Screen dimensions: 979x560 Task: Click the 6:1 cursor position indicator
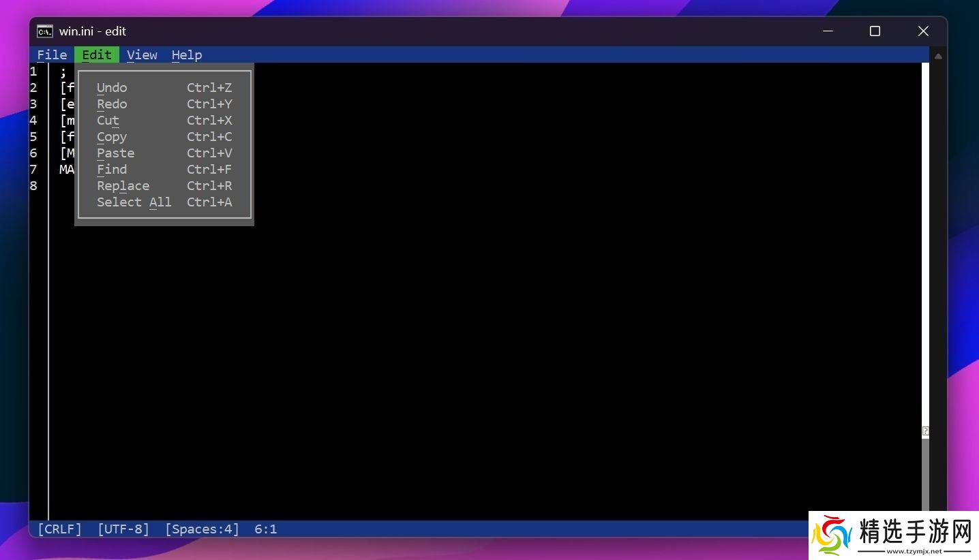[265, 529]
